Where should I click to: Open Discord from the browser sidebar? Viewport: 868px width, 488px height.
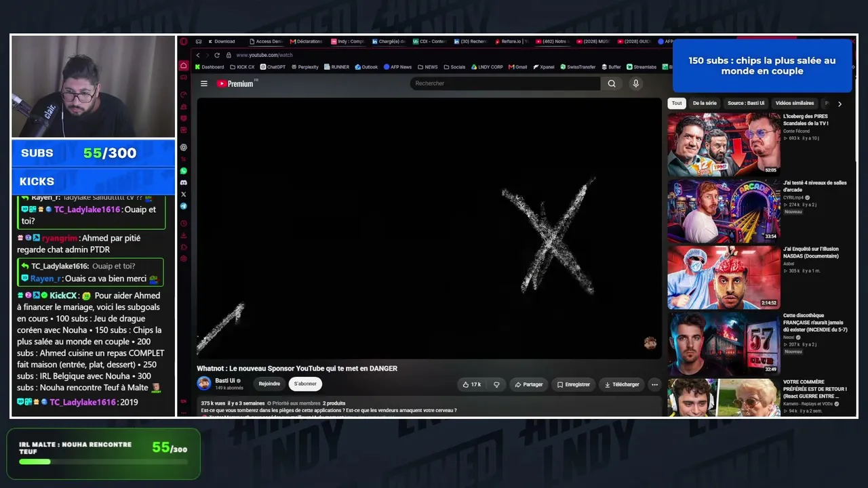pos(183,182)
